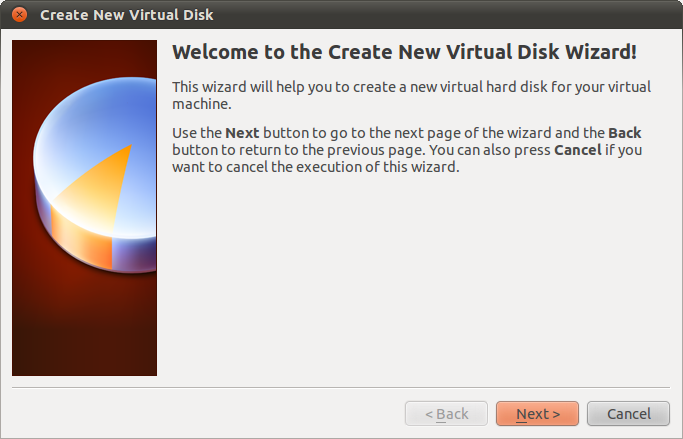
Task: Click the virtual disk wizard illustration
Action: tap(84, 208)
